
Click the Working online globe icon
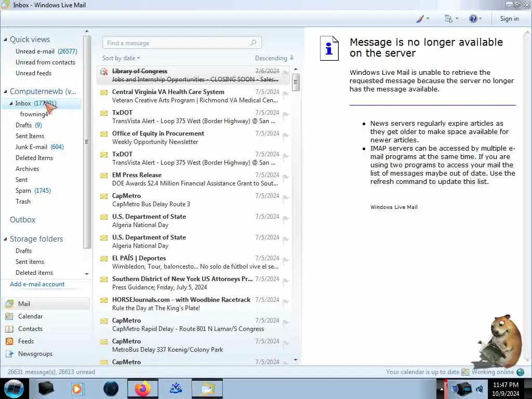point(520,372)
